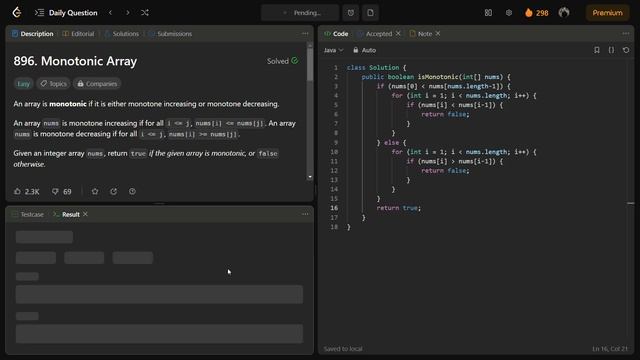The image size is (640, 360).
Task: Open the timer alarm clock icon
Action: [351, 13]
